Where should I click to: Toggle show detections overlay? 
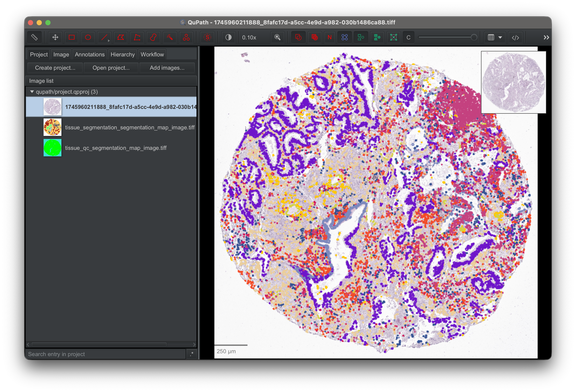(361, 37)
